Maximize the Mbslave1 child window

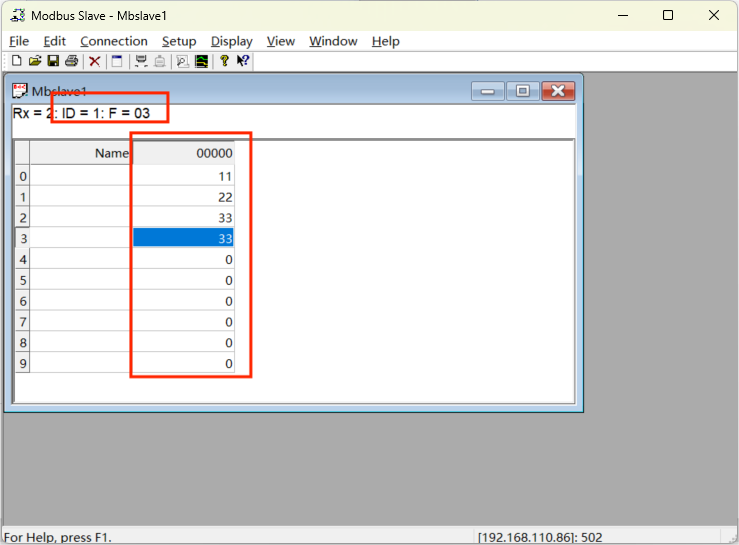[x=522, y=91]
